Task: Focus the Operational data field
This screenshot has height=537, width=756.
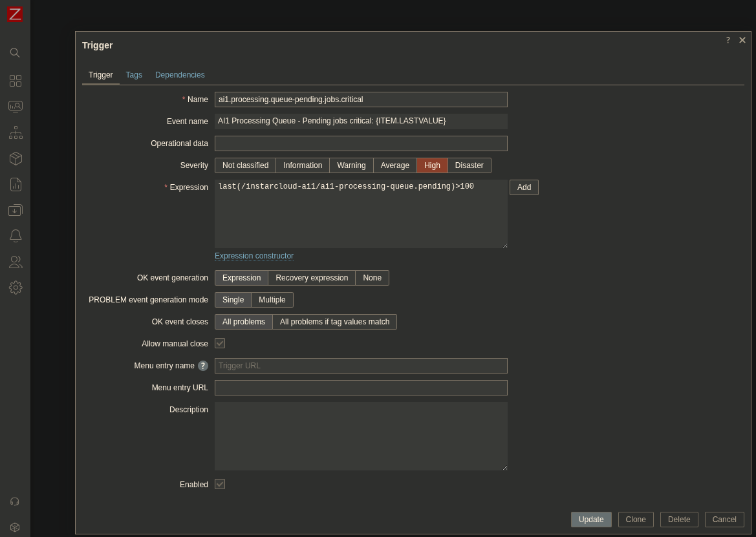Action: (x=361, y=143)
